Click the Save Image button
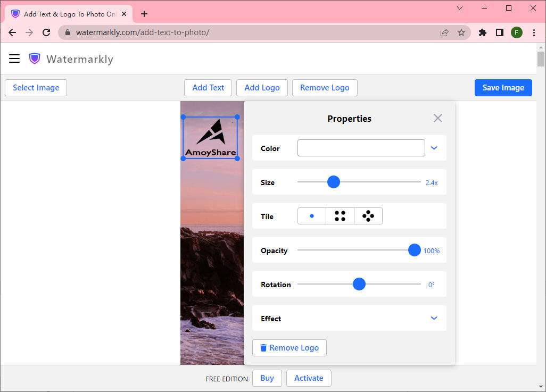This screenshot has width=546, height=392. (x=503, y=88)
